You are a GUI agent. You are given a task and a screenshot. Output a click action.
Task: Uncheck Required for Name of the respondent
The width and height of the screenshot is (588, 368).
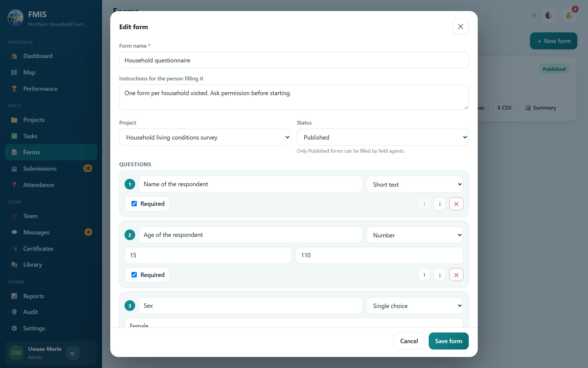click(x=134, y=204)
